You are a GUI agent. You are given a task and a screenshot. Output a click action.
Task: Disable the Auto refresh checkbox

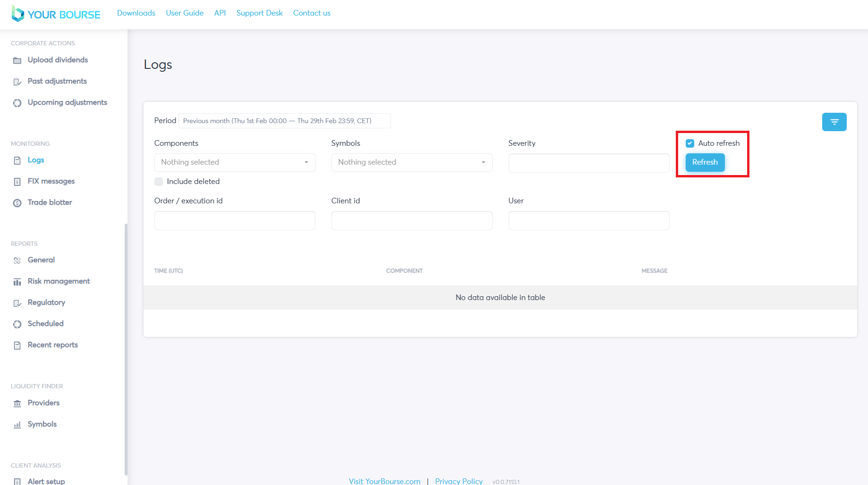point(690,143)
